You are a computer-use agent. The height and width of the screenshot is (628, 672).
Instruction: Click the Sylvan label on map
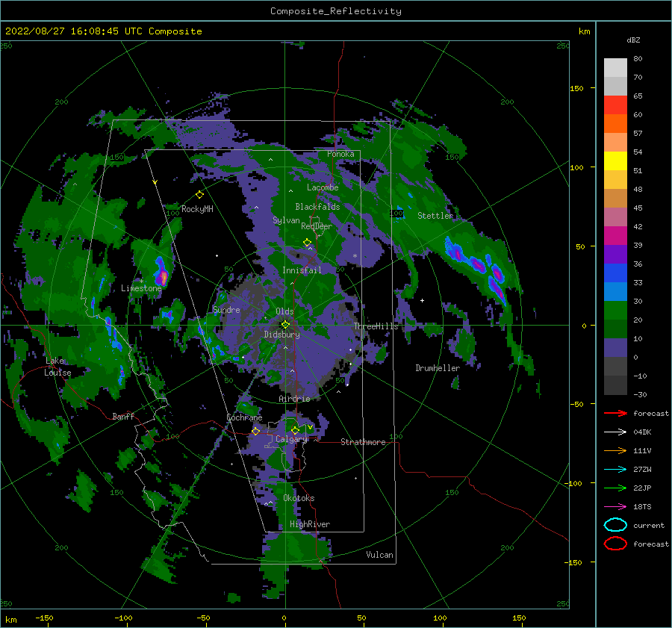tap(286, 220)
